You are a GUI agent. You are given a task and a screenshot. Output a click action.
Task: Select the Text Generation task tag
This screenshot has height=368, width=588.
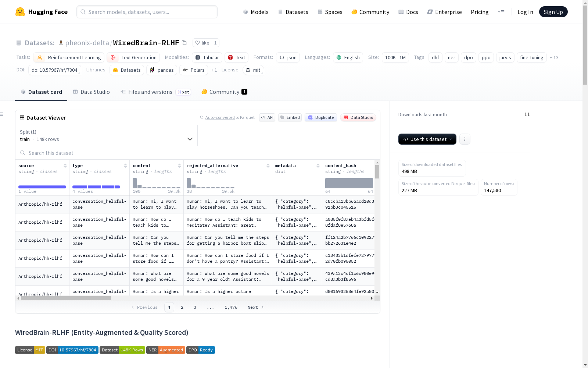click(133, 57)
